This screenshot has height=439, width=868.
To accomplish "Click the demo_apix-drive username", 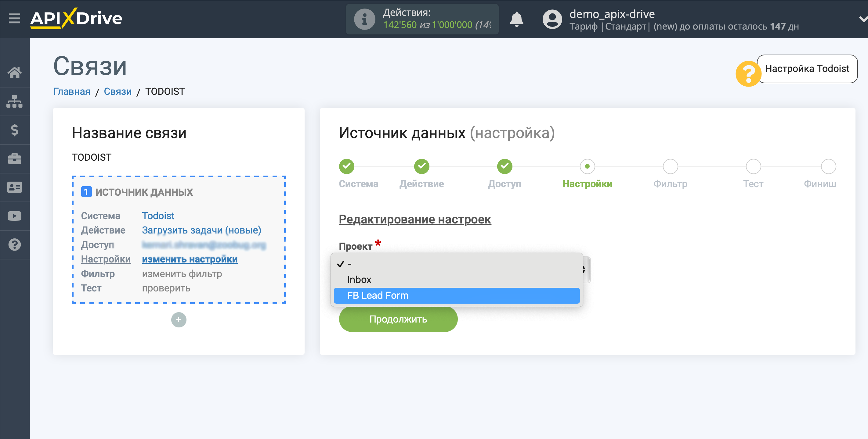I will pos(612,14).
